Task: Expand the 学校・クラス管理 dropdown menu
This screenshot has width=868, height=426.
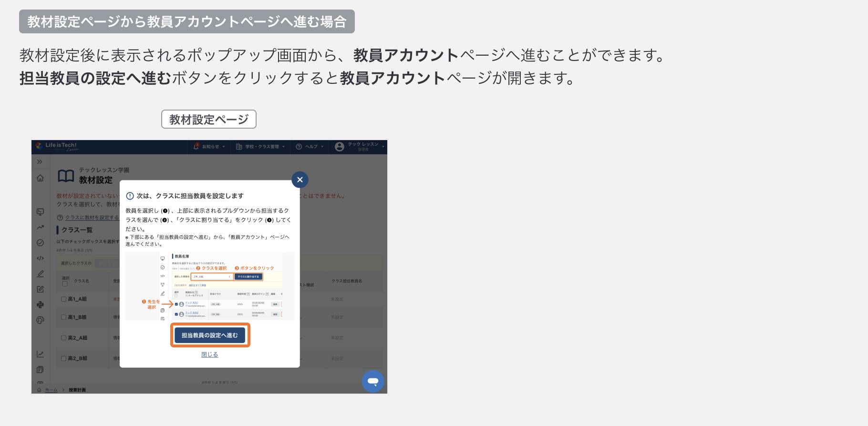Action: tap(260, 147)
